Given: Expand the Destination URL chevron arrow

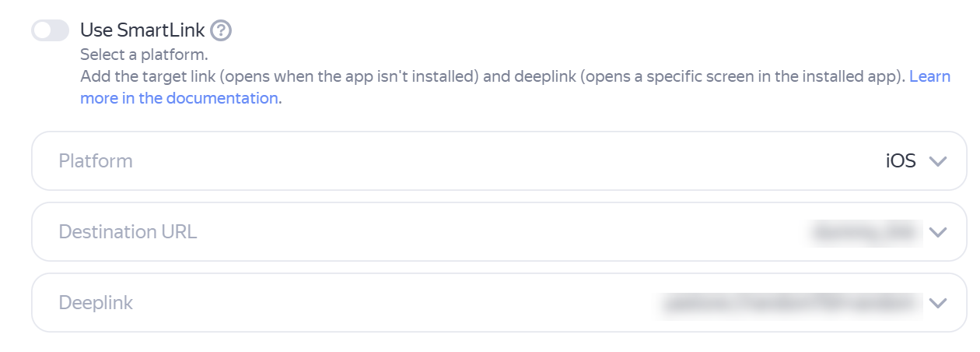Looking at the screenshot, I should [938, 232].
